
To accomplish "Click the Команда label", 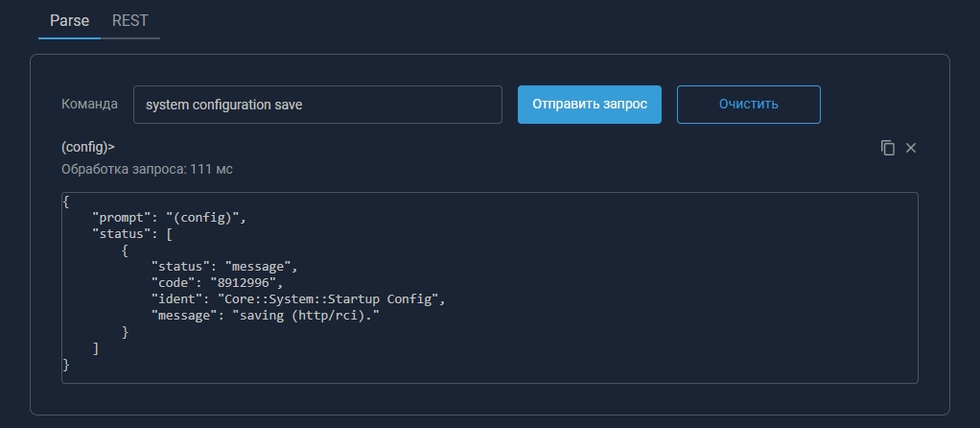I will pos(89,105).
